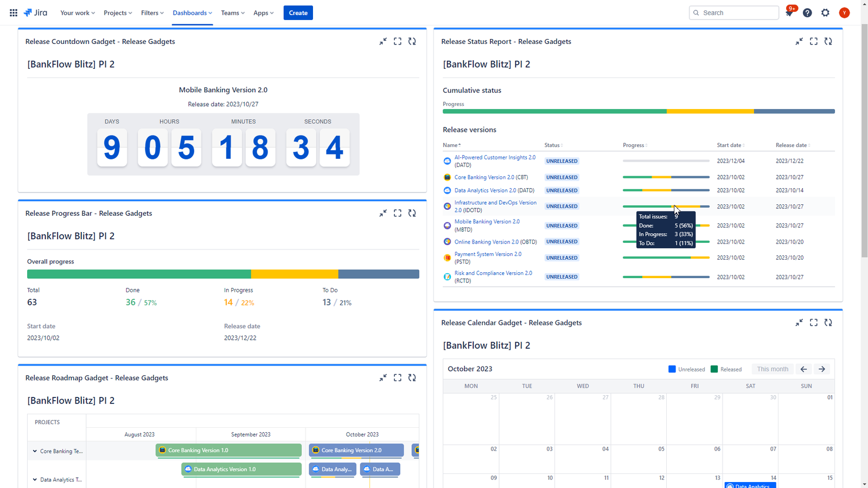Click into the Search field
Image resolution: width=868 pixels, height=488 pixels.
click(x=734, y=12)
